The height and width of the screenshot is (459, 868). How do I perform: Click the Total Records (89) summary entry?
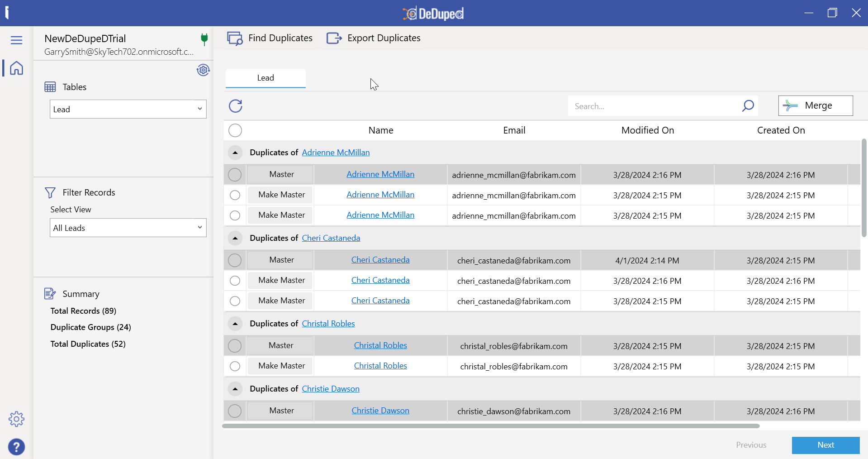[83, 311]
